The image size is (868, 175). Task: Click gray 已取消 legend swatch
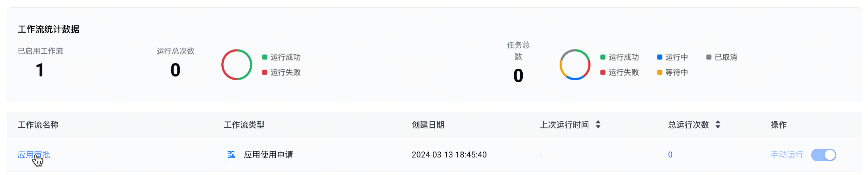pos(709,57)
